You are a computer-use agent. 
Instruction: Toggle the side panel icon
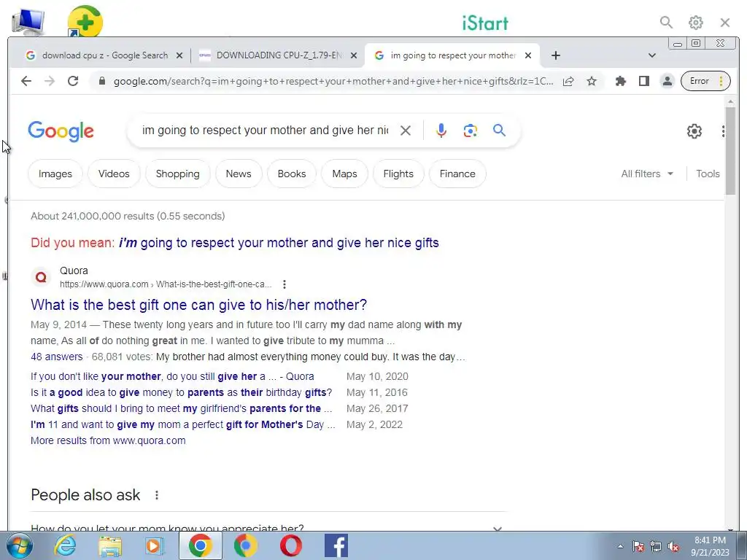[644, 82]
